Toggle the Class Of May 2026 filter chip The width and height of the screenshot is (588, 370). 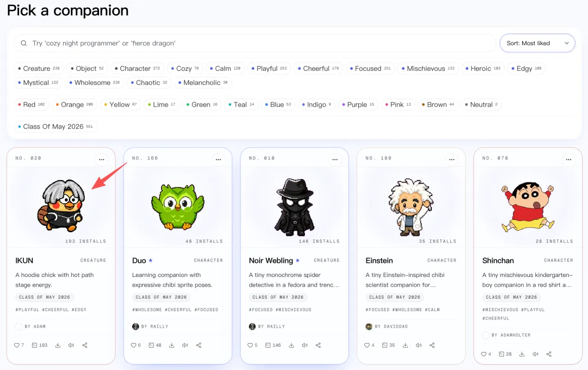56,127
